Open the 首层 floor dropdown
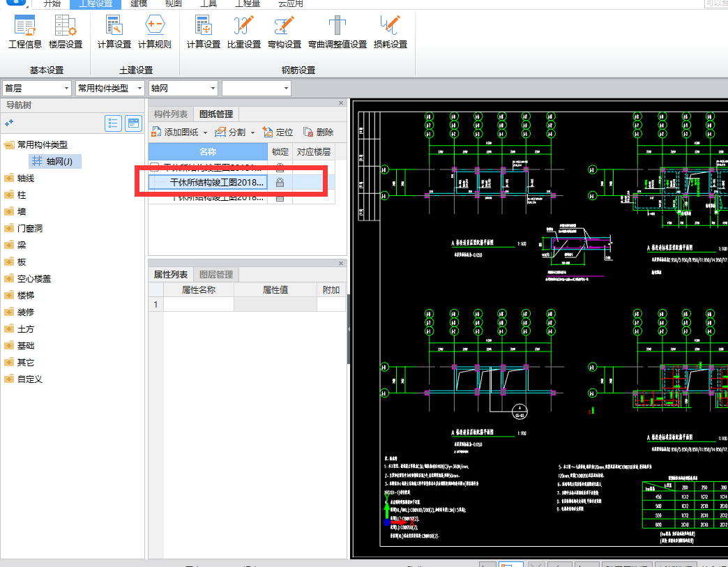Image resolution: width=728 pixels, height=567 pixels. 37,89
